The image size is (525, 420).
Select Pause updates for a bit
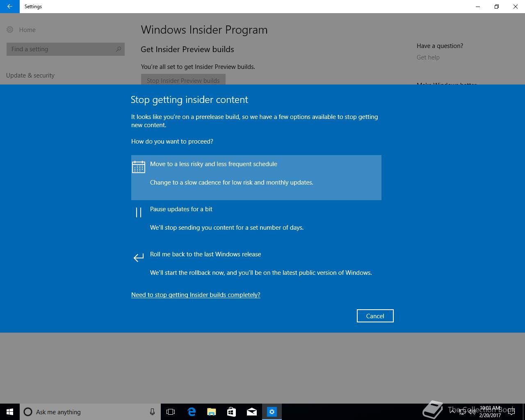click(256, 223)
